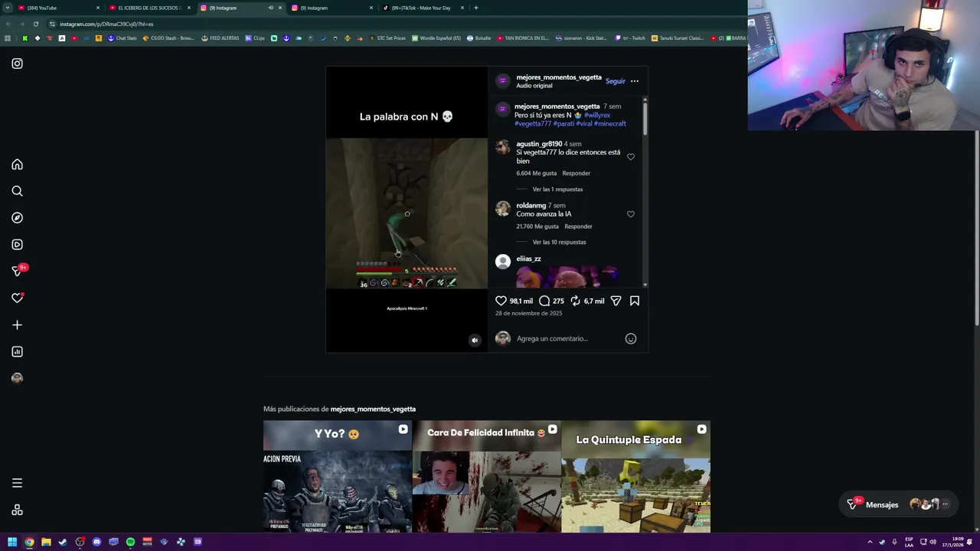Image resolution: width=980 pixels, height=551 pixels.
Task: Expand 'Ver las 1 respuestas'
Action: [557, 189]
